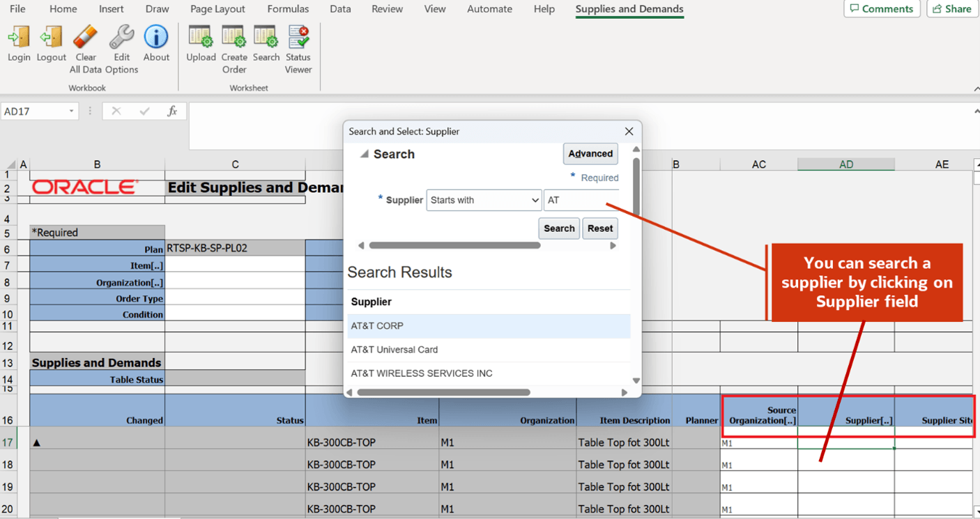980x519 pixels.
Task: Click the dialog's Search button
Action: click(559, 228)
